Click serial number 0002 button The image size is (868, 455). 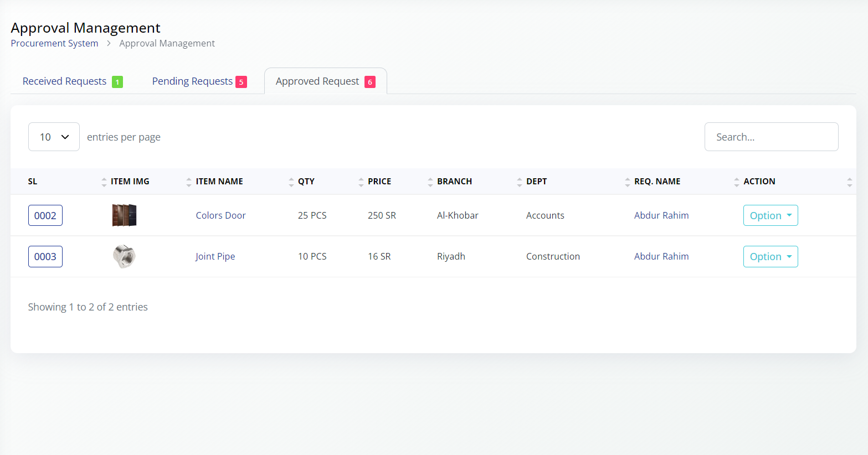pos(45,215)
